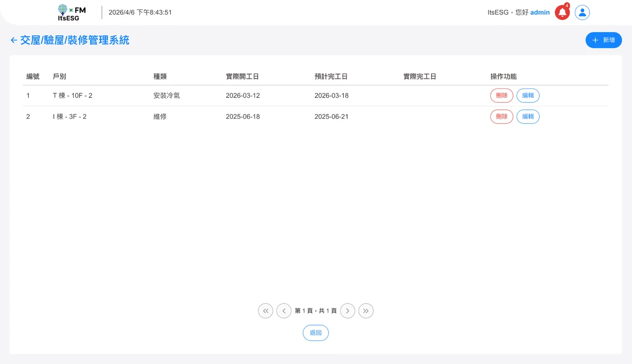Click the 種類 column header
632x364 pixels.
coord(160,76)
